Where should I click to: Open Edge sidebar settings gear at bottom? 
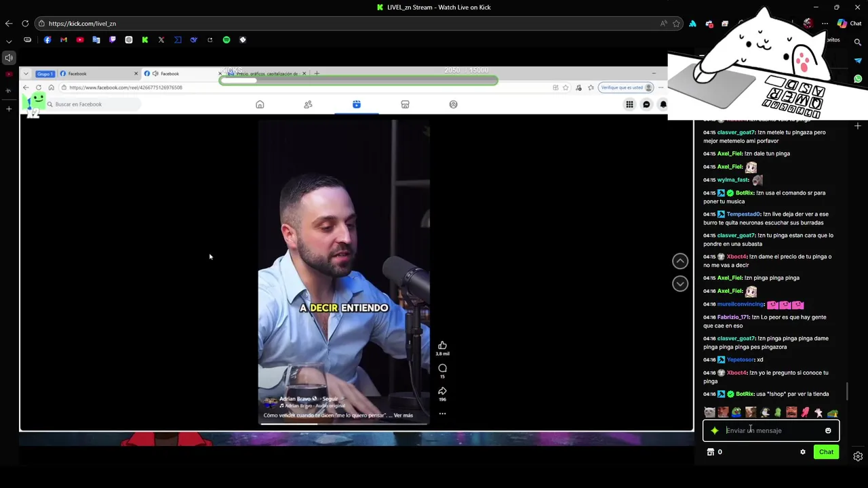tap(858, 456)
